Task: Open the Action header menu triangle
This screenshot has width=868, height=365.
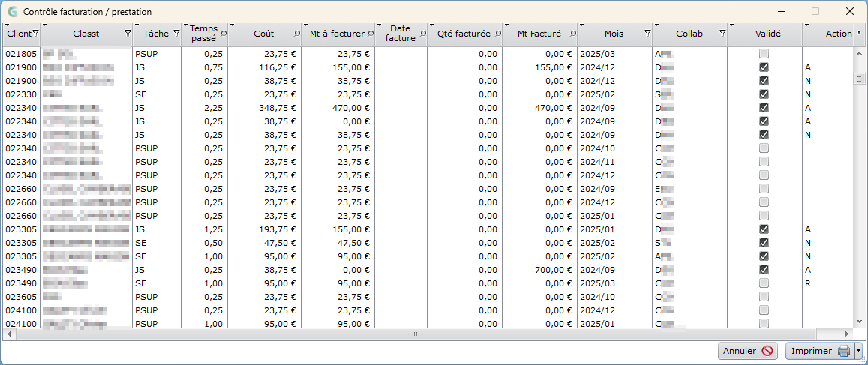Action: (806, 25)
